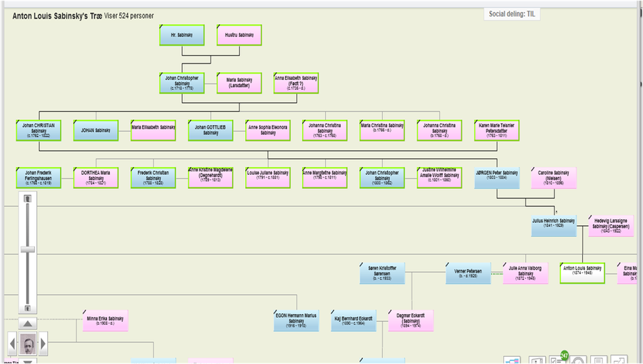Select Anne Sophia Eleonora Sabinsky card
Image resolution: width=643 pixels, height=364 pixels.
point(268,130)
